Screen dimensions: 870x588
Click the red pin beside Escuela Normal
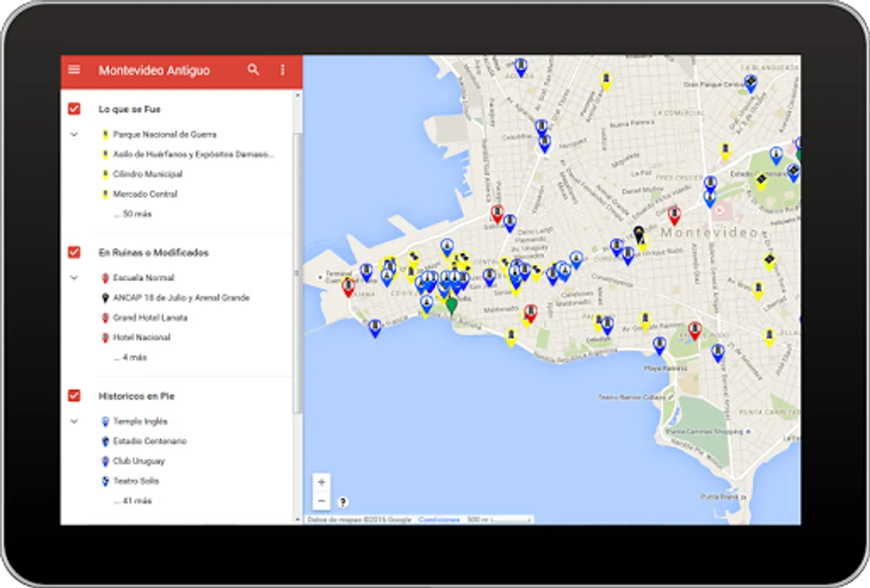click(105, 278)
